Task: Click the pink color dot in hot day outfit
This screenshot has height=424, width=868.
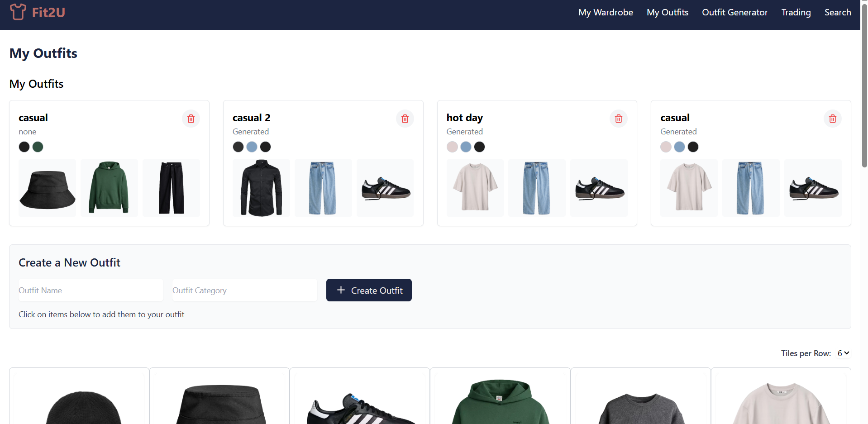Action: [x=452, y=147]
